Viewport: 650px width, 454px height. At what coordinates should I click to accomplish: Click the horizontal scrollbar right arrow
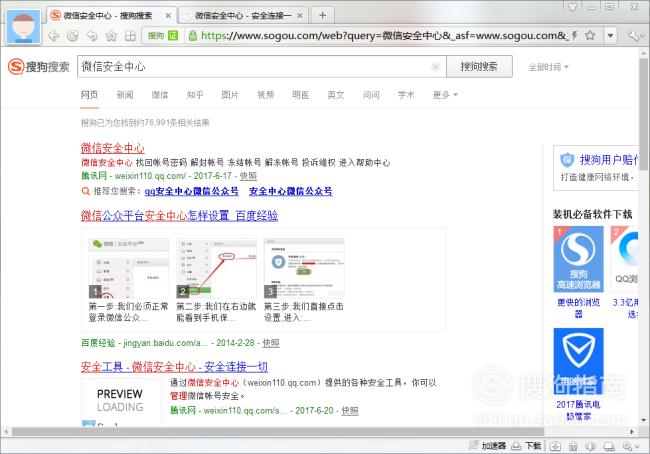click(x=632, y=432)
